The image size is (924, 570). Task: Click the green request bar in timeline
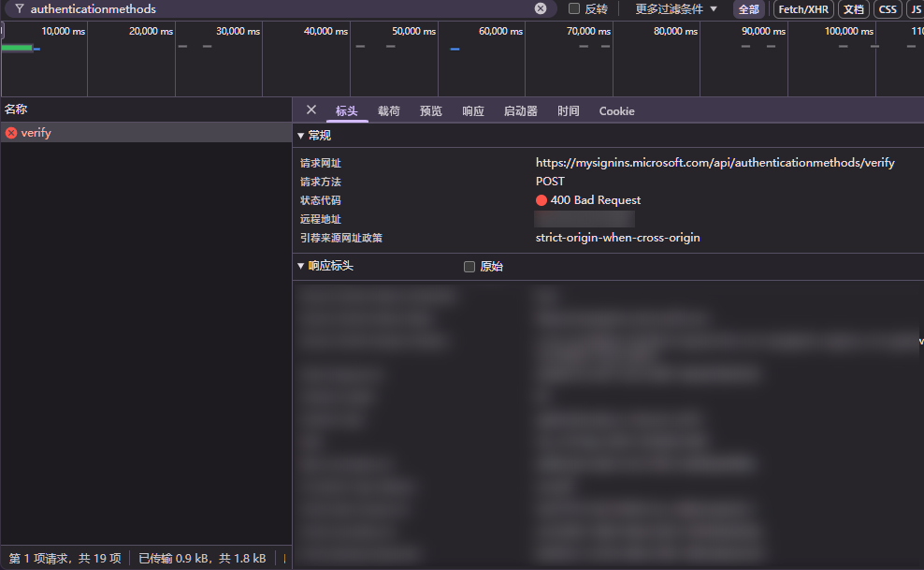pos(17,48)
